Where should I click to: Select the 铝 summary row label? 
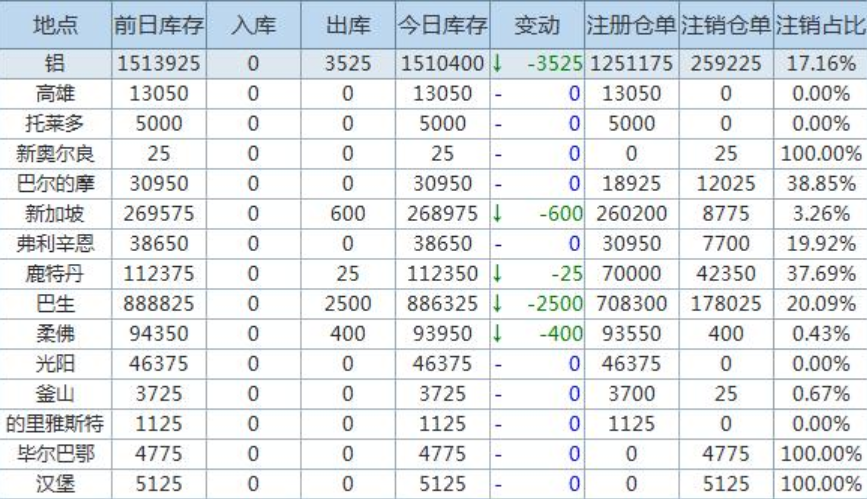(x=56, y=65)
